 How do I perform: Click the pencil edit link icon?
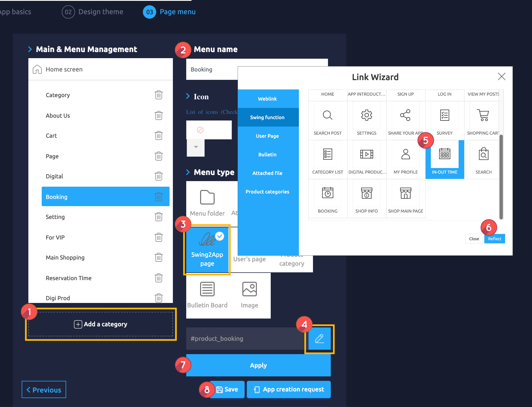(x=319, y=339)
